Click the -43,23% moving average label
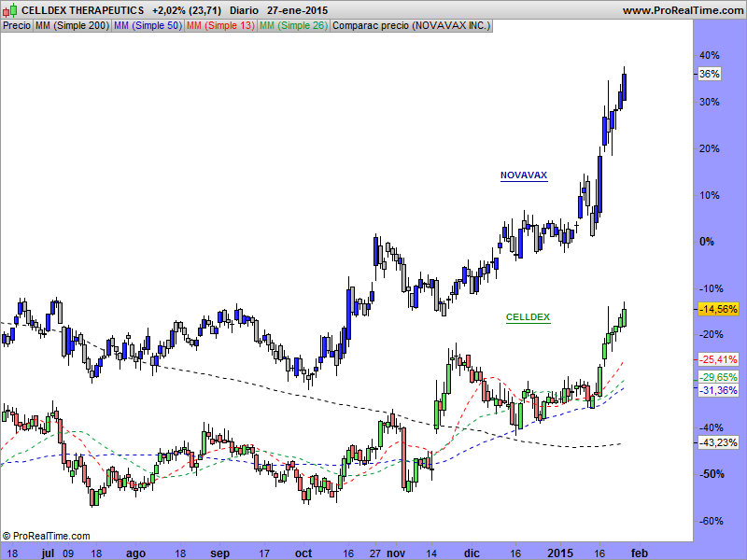 [718, 442]
